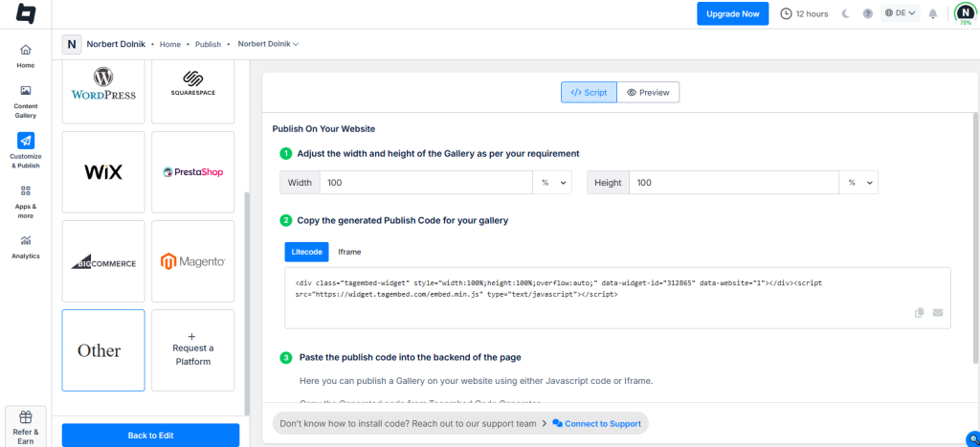
Task: Open Home in the sidebar
Action: (26, 56)
